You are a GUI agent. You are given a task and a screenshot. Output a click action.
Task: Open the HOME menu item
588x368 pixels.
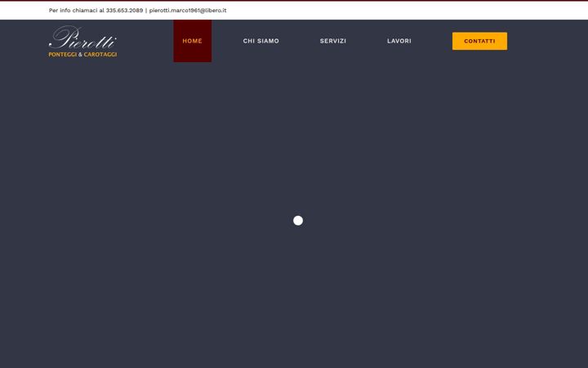click(x=193, y=41)
